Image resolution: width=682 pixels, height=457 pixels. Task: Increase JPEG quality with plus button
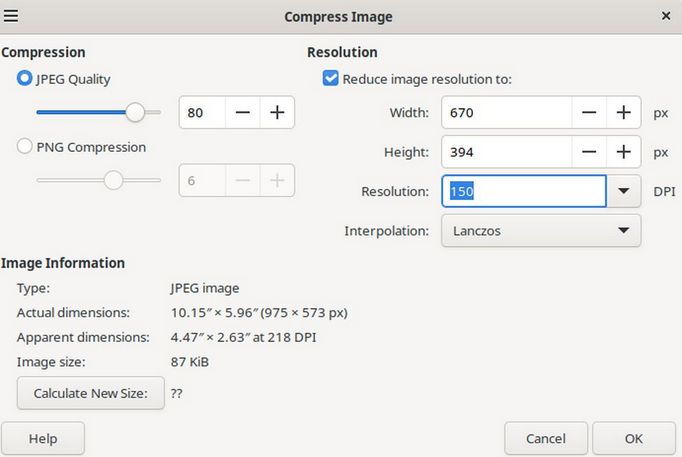(x=277, y=113)
